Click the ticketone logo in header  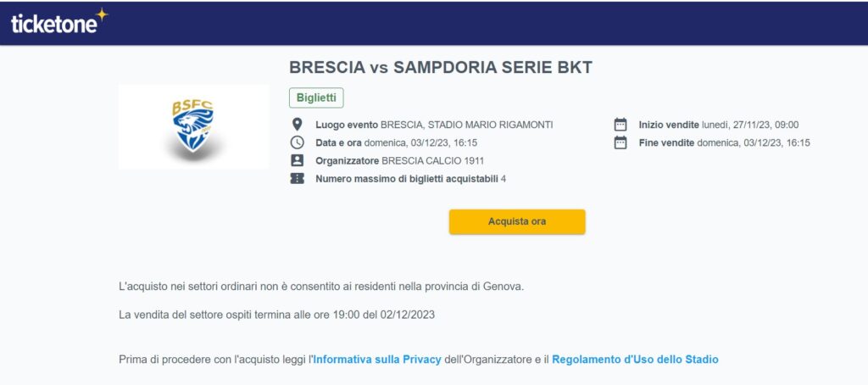tap(59, 22)
